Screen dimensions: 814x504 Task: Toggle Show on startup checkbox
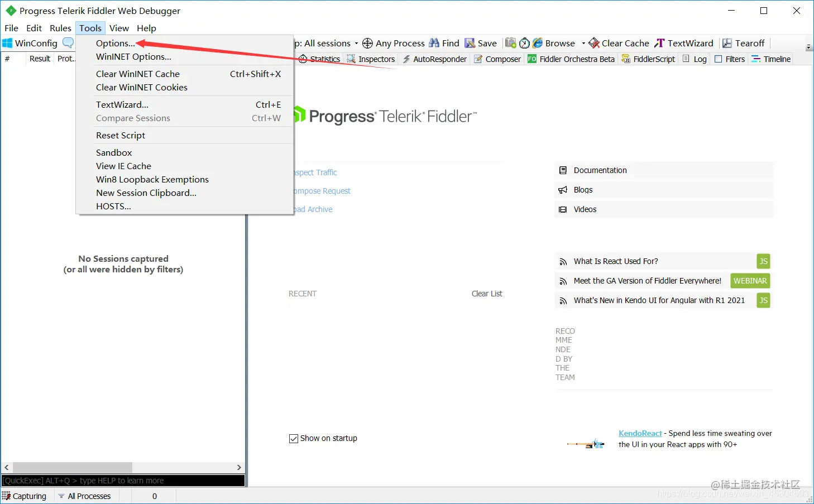(294, 439)
